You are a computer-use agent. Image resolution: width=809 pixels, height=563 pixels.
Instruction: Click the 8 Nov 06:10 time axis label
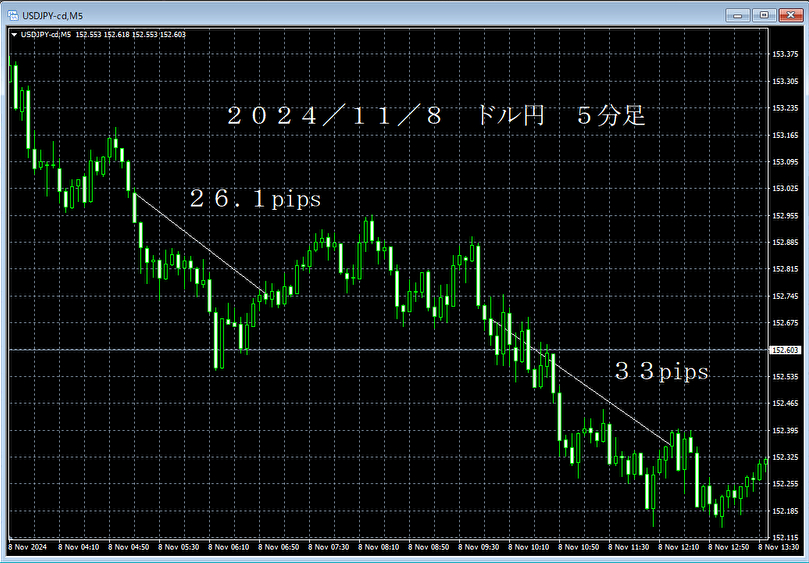pyautogui.click(x=229, y=547)
